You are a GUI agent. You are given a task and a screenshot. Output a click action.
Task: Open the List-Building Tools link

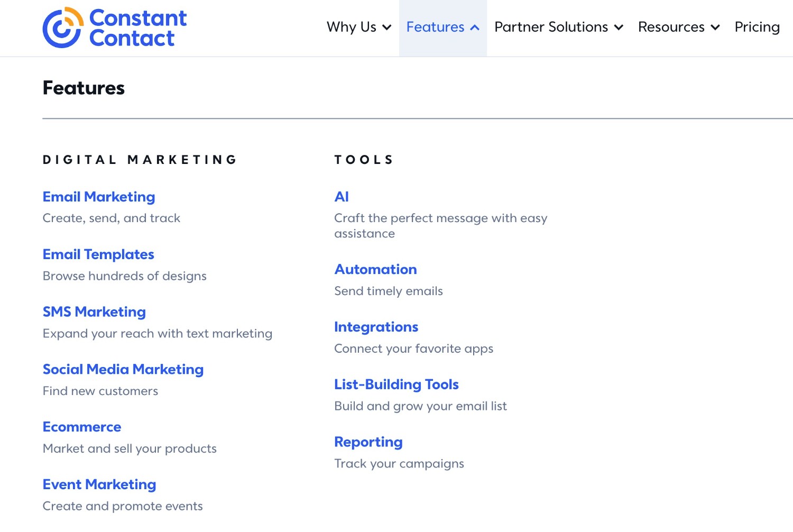coord(396,384)
